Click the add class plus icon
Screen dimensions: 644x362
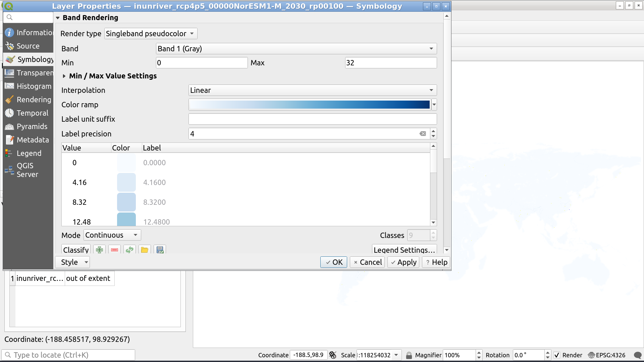[99, 250]
